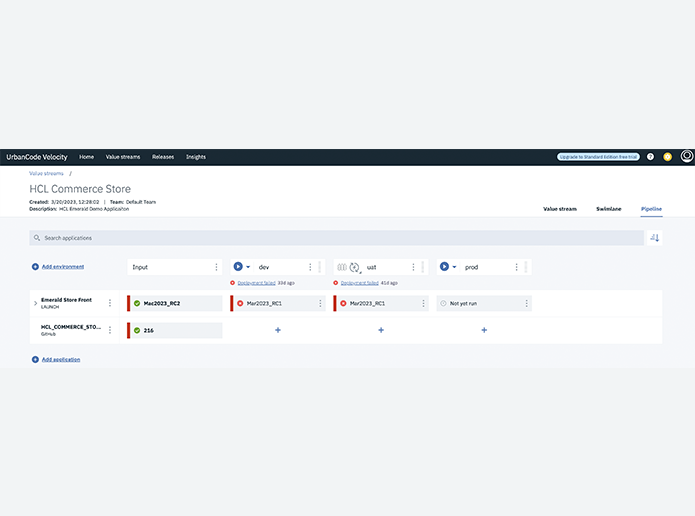Click the play button for prod environment

444,267
